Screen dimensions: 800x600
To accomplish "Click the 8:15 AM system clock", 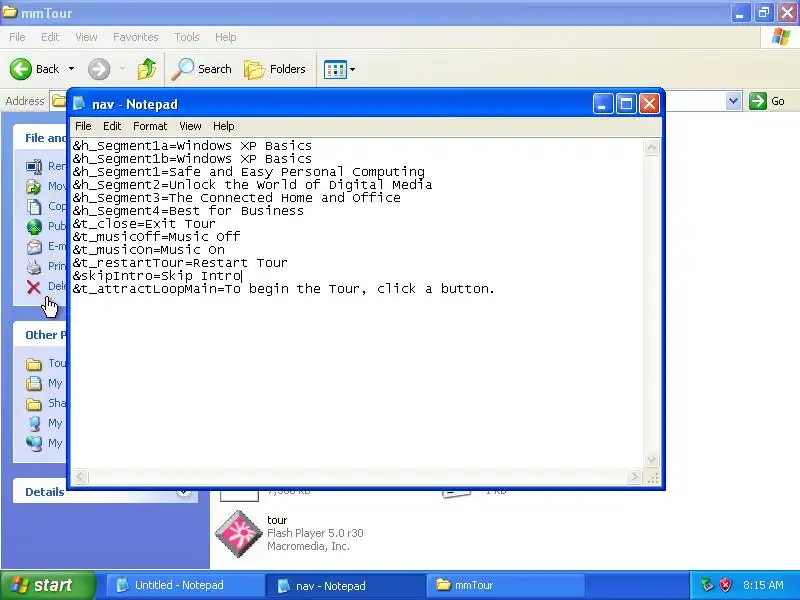I will point(763,585).
